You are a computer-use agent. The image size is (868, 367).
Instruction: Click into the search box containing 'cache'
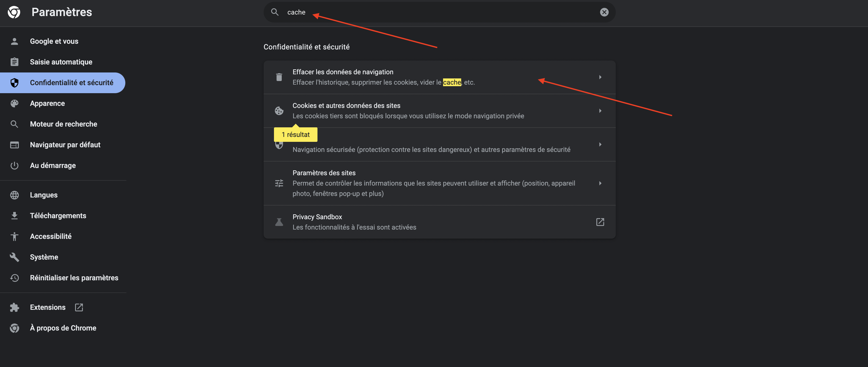[x=439, y=12]
